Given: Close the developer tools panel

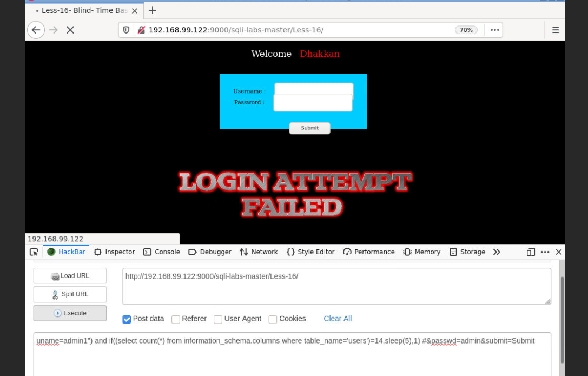Looking at the screenshot, I should tap(559, 252).
